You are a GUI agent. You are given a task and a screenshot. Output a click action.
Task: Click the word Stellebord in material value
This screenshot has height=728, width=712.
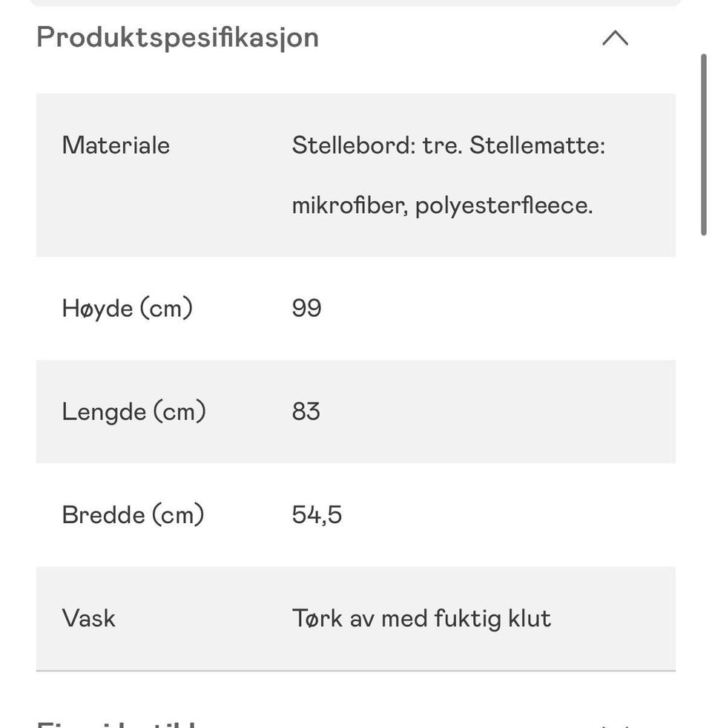coord(352,145)
